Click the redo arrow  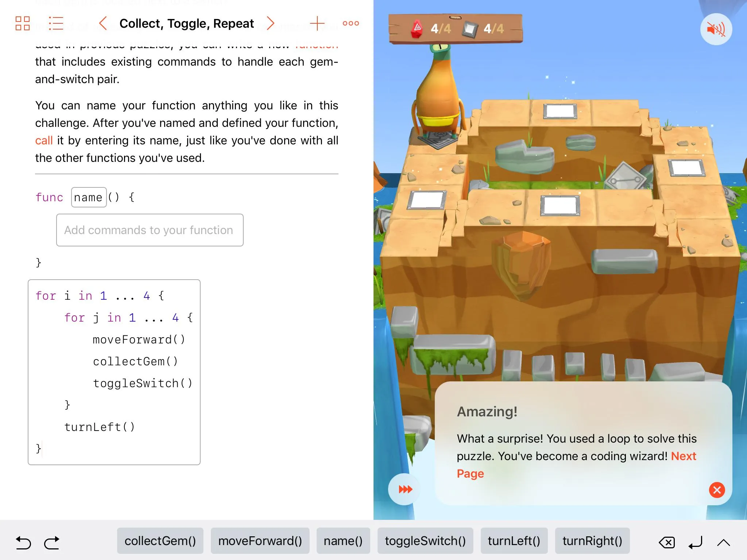click(52, 542)
